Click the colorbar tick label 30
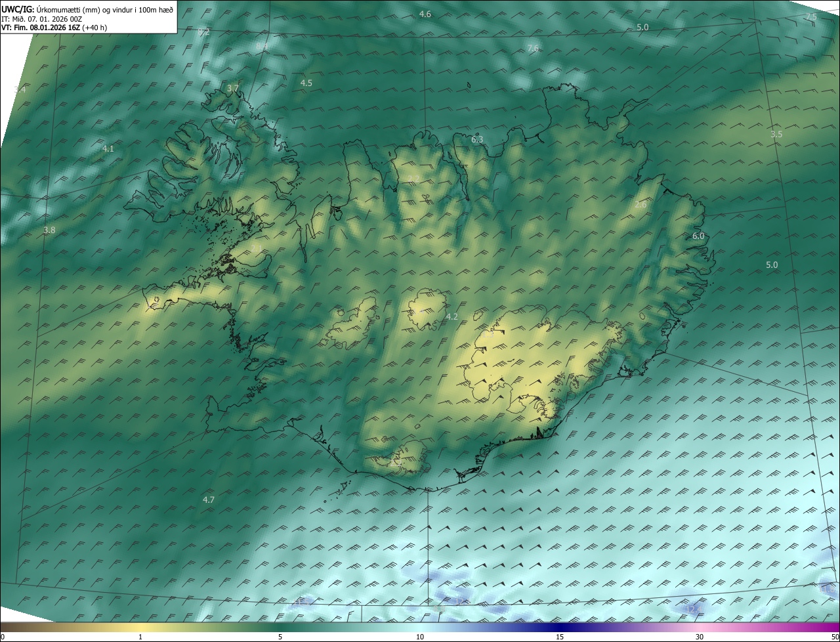The image size is (840, 642). click(700, 637)
